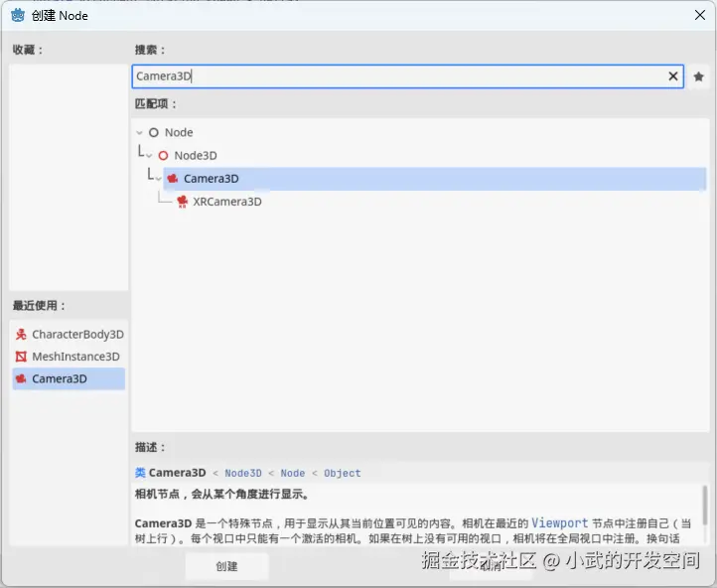Click the 创建 (Create) button
This screenshot has height=588, width=717.
[226, 566]
